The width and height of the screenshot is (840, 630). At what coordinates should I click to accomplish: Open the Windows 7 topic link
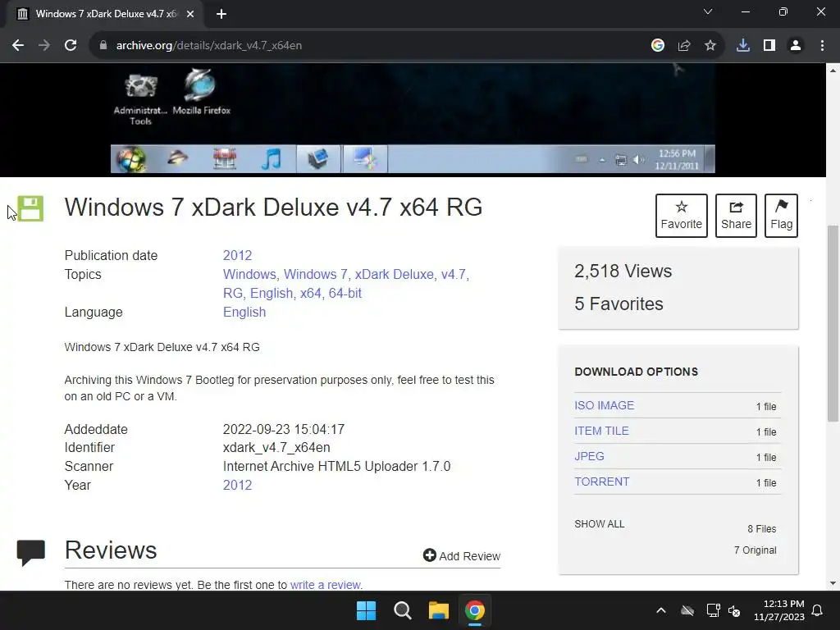tap(315, 274)
